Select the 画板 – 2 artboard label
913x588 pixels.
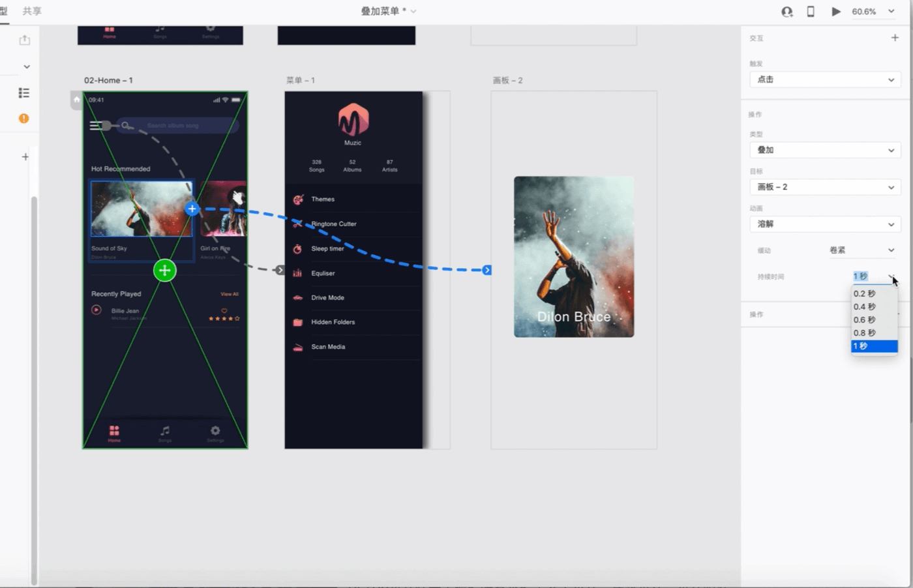pyautogui.click(x=507, y=80)
